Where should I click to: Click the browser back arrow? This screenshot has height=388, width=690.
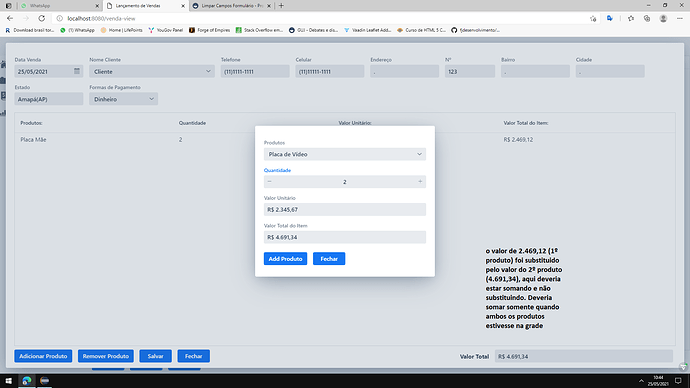(10, 18)
